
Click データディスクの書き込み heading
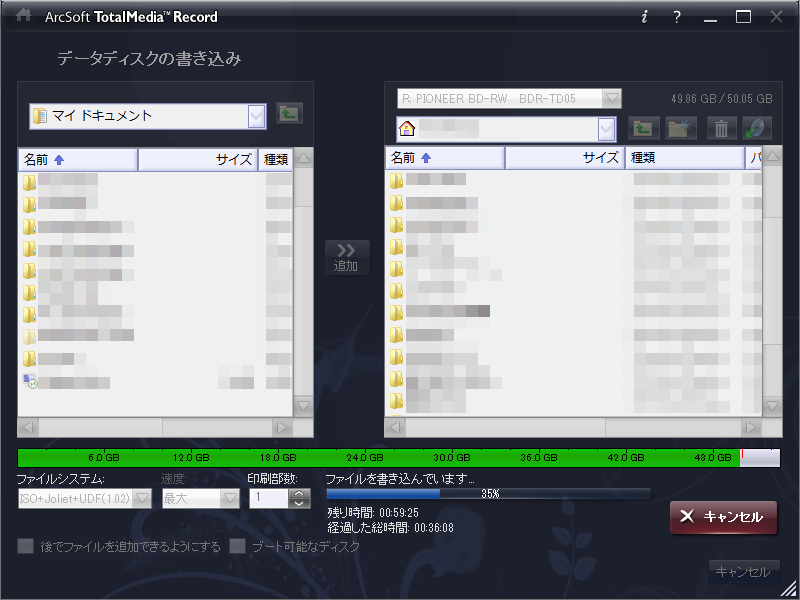click(x=149, y=59)
